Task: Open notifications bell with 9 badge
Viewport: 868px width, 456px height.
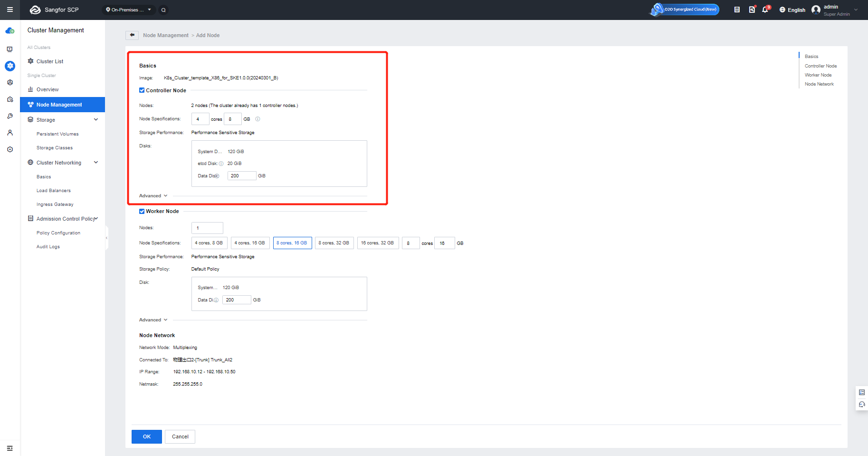Action: 765,10
